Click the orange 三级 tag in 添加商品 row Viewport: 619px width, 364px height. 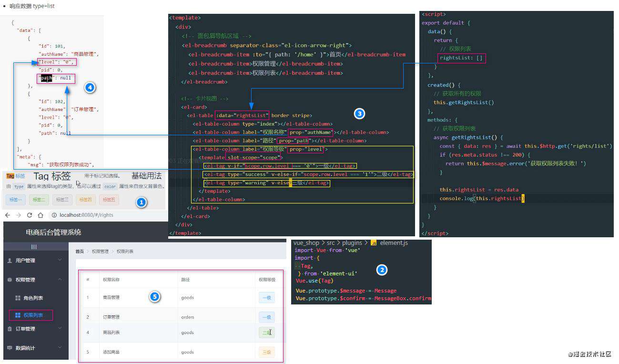267,352
